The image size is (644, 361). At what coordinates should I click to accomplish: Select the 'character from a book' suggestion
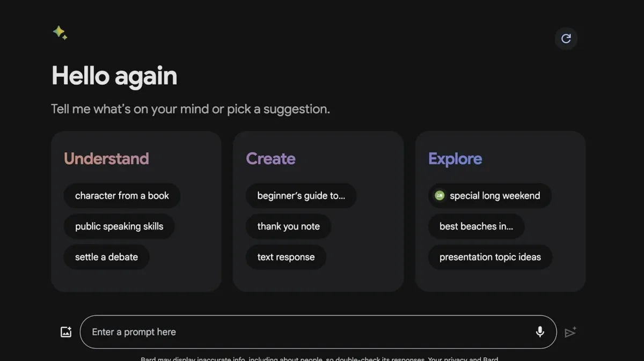point(122,196)
